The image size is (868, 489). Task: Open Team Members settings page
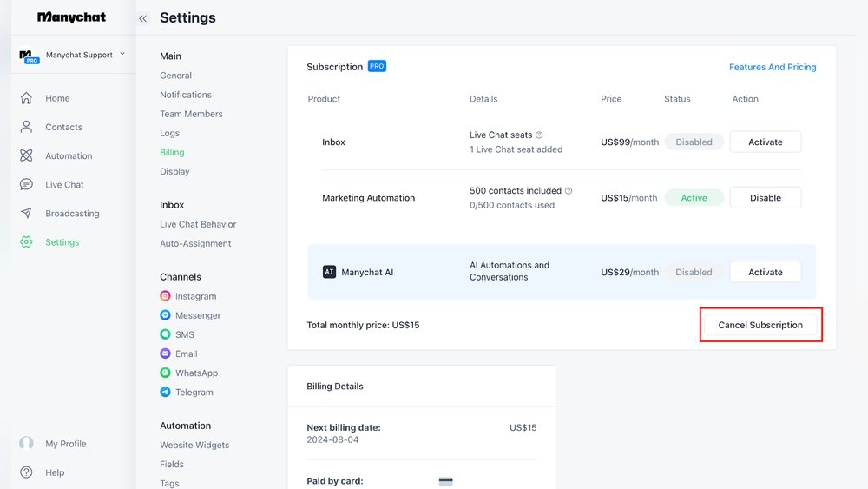click(x=191, y=114)
